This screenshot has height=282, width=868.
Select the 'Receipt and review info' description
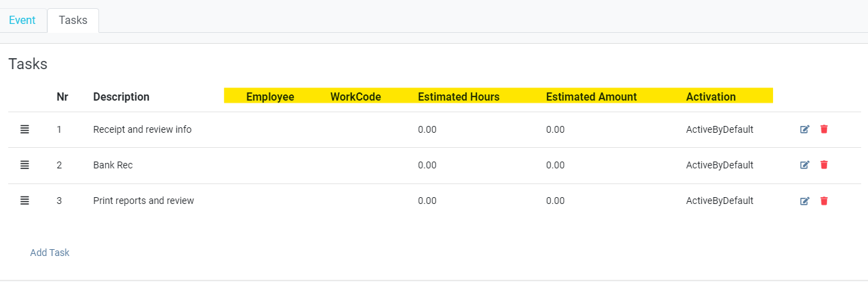coord(142,129)
